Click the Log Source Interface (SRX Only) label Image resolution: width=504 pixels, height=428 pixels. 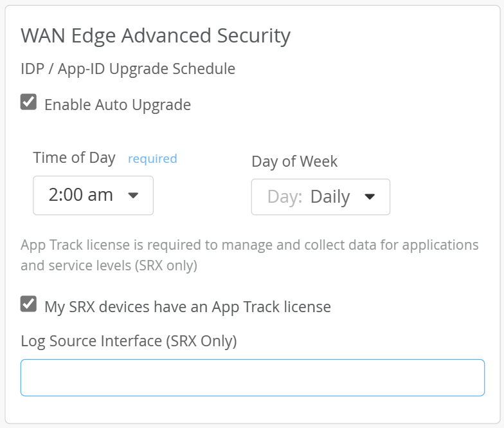click(x=129, y=341)
